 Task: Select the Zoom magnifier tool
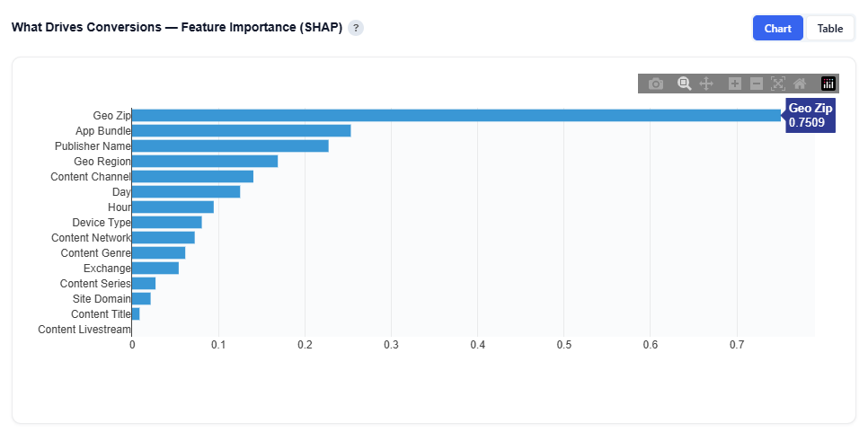(684, 84)
